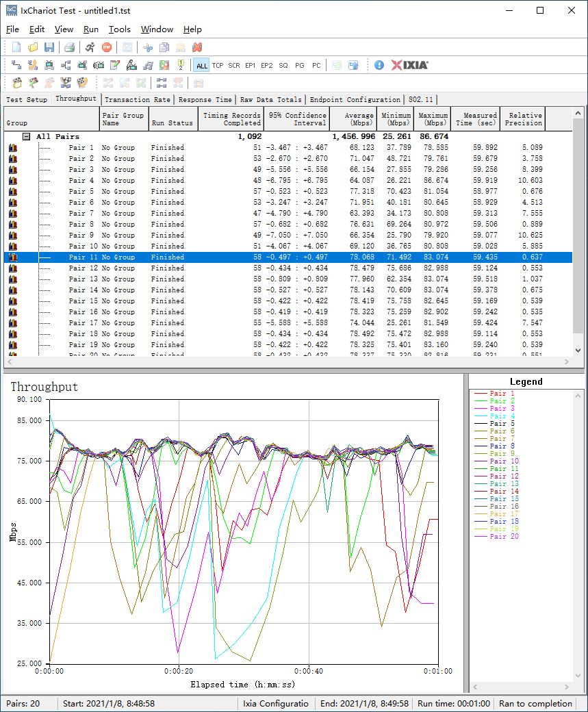Viewport: 588px width, 712px height.
Task: Toggle the TCP filter button
Action: pos(218,66)
